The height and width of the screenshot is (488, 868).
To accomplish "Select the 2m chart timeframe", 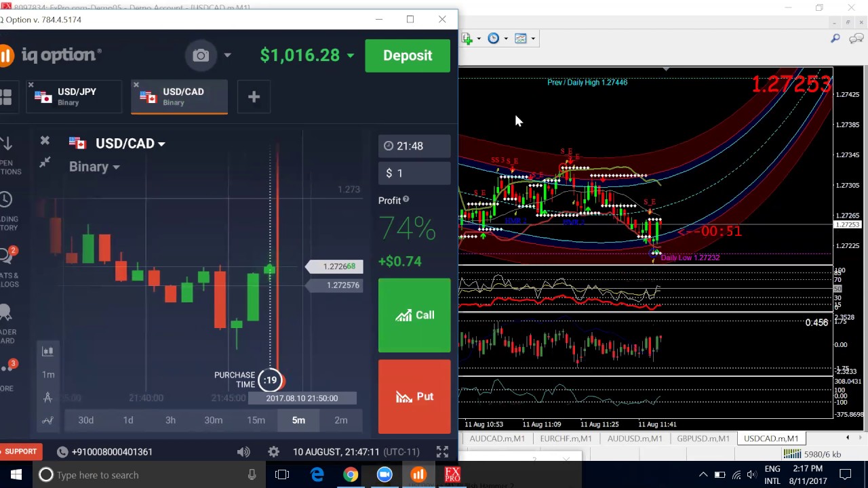I will (341, 420).
